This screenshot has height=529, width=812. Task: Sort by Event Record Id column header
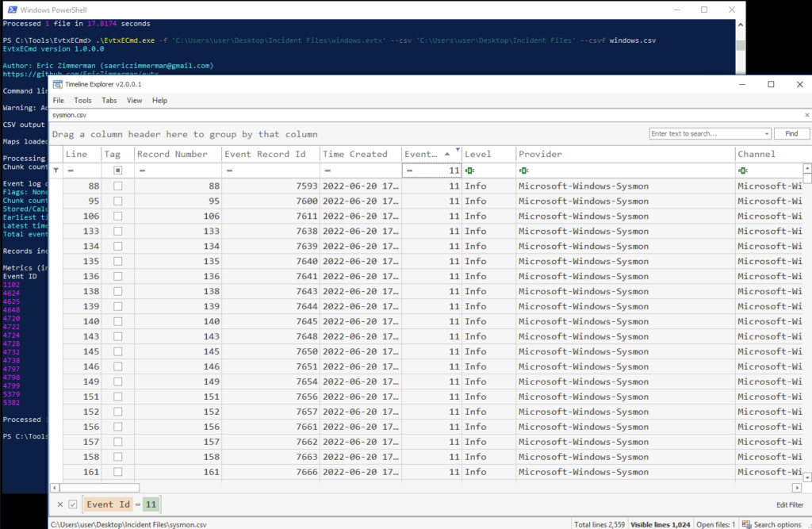(270, 154)
